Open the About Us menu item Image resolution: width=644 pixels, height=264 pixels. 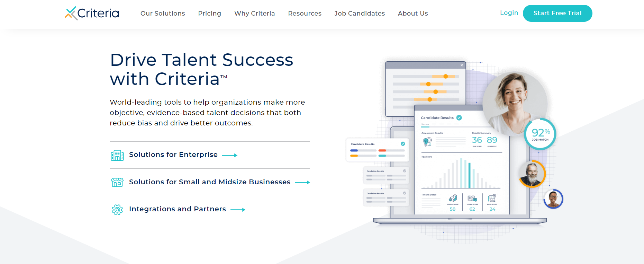click(x=413, y=14)
